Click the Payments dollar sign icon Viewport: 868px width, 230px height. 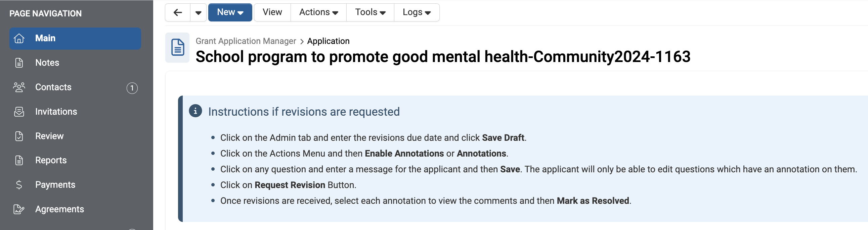19,185
